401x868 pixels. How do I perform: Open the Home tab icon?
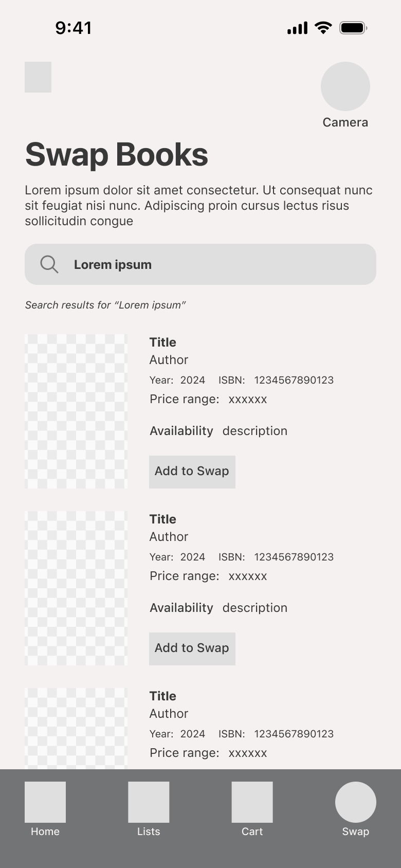(45, 802)
